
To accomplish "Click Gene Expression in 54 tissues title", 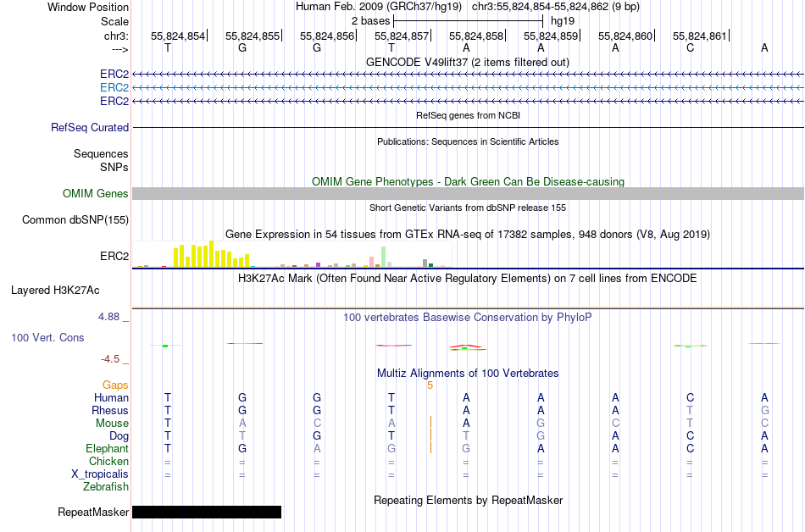I will (x=468, y=235).
